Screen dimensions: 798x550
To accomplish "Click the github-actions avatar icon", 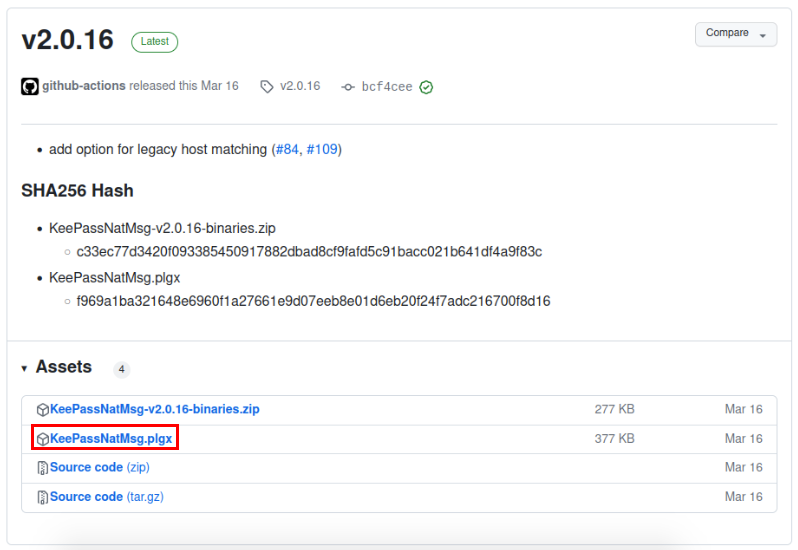I will click(x=30, y=86).
